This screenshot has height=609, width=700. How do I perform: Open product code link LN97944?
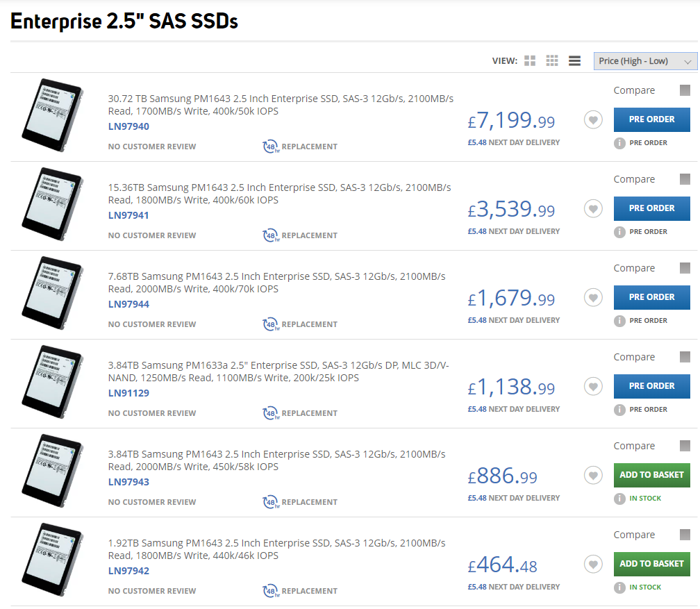(x=128, y=304)
